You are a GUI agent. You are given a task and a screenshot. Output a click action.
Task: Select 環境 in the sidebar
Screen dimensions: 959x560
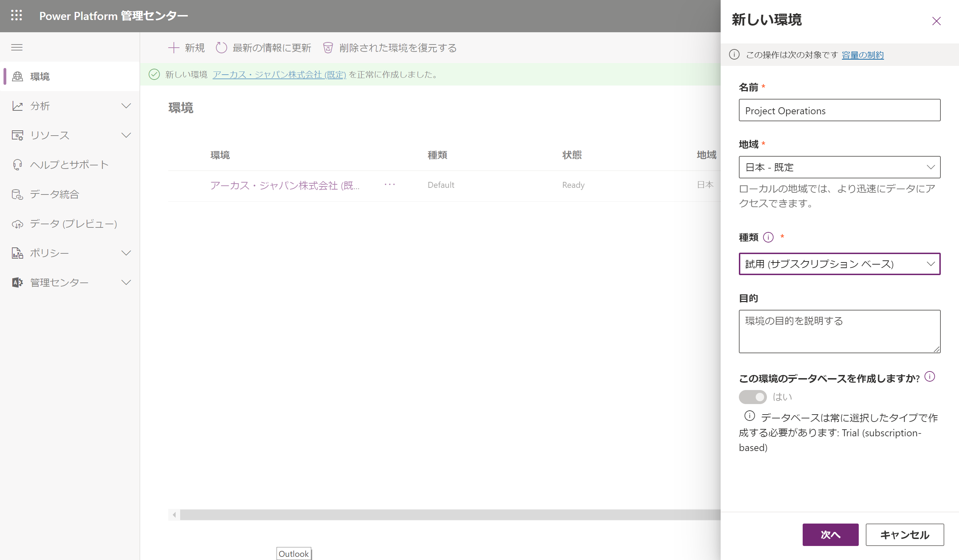coord(70,76)
